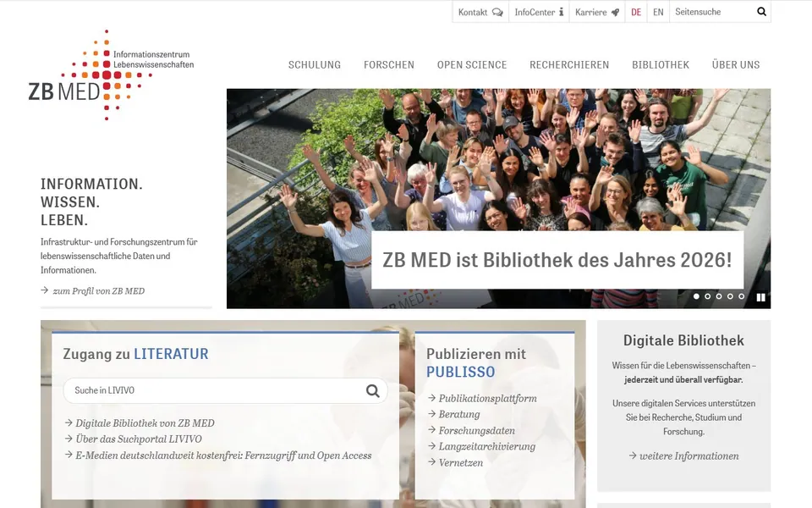Select the first slideshow dot
The image size is (812, 508).
click(696, 296)
